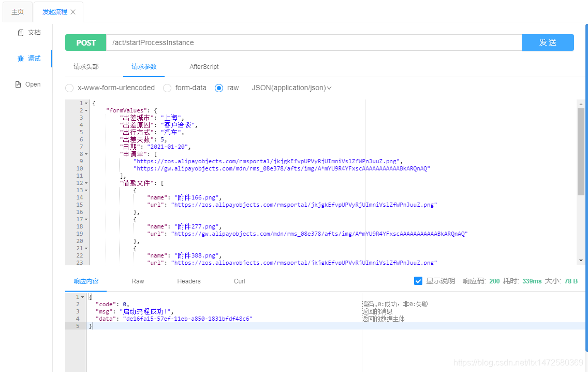
Task: Uncheck the 显示说明 checkbox
Action: point(418,281)
